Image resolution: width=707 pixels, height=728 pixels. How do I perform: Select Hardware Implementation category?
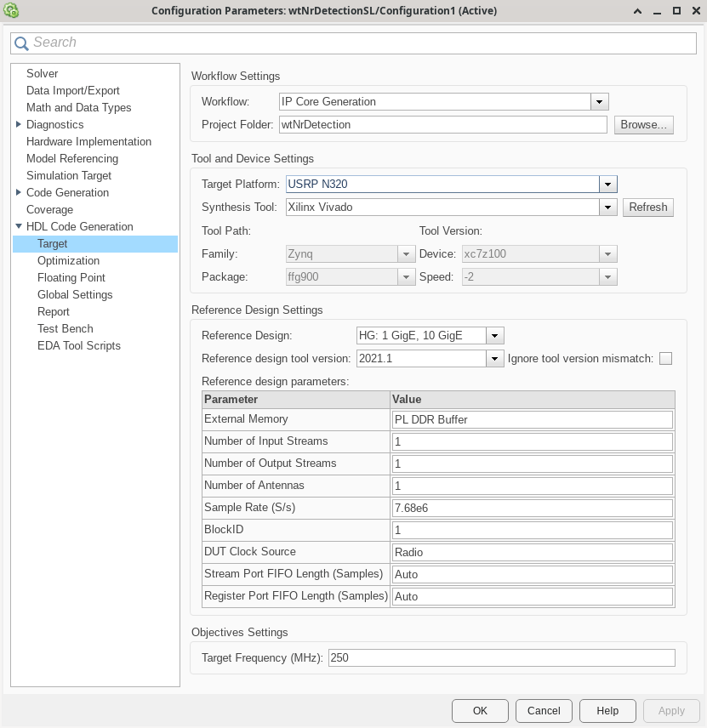[x=88, y=142]
